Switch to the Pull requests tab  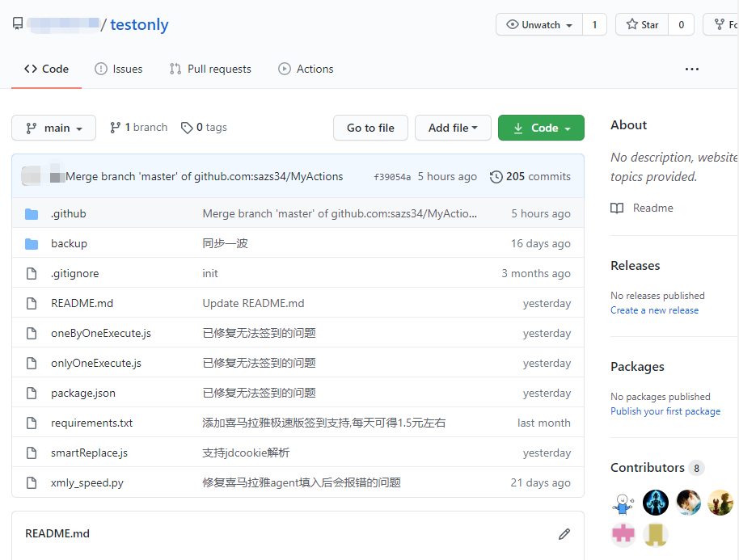[x=210, y=69]
